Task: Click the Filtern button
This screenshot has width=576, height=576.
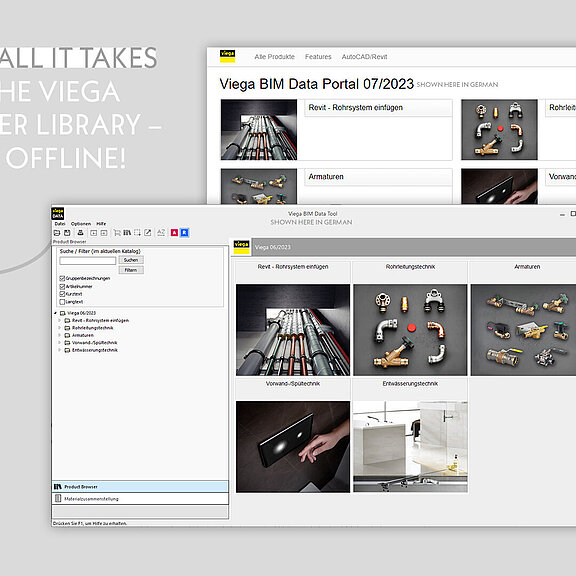Action: pyautogui.click(x=131, y=270)
